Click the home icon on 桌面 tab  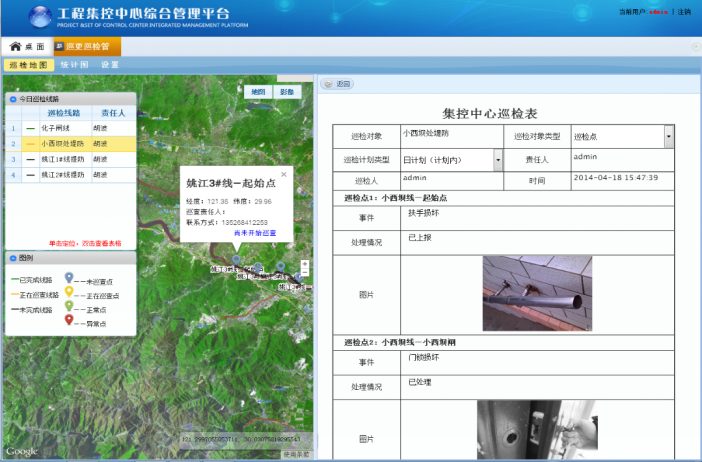15,47
